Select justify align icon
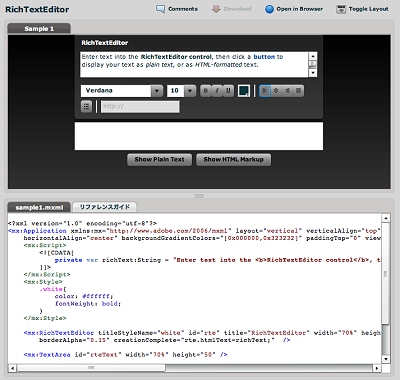Image resolution: width=400 pixels, height=380 pixels. [299, 91]
